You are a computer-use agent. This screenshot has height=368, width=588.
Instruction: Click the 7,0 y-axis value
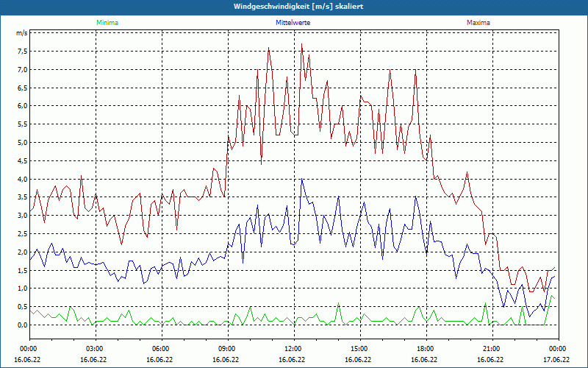23,69
